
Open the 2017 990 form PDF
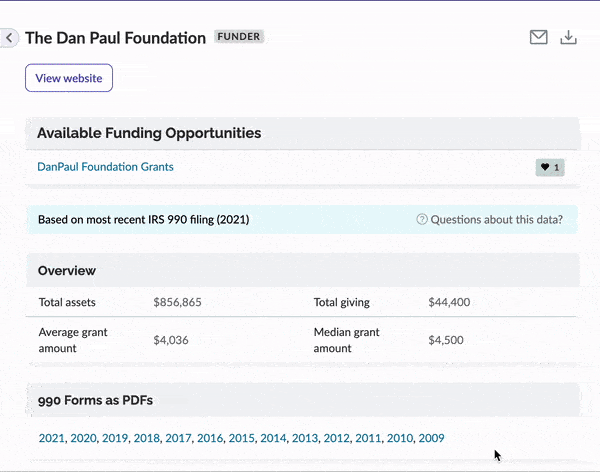[x=178, y=438]
